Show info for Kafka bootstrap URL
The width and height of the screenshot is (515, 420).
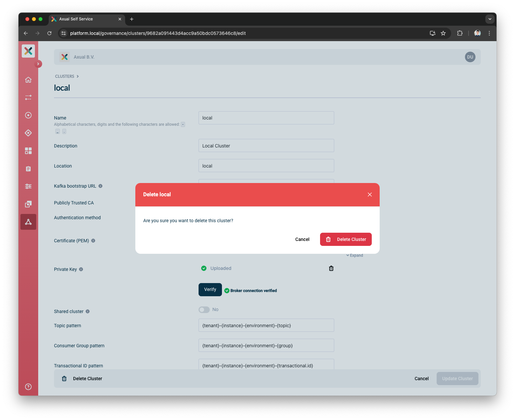100,186
